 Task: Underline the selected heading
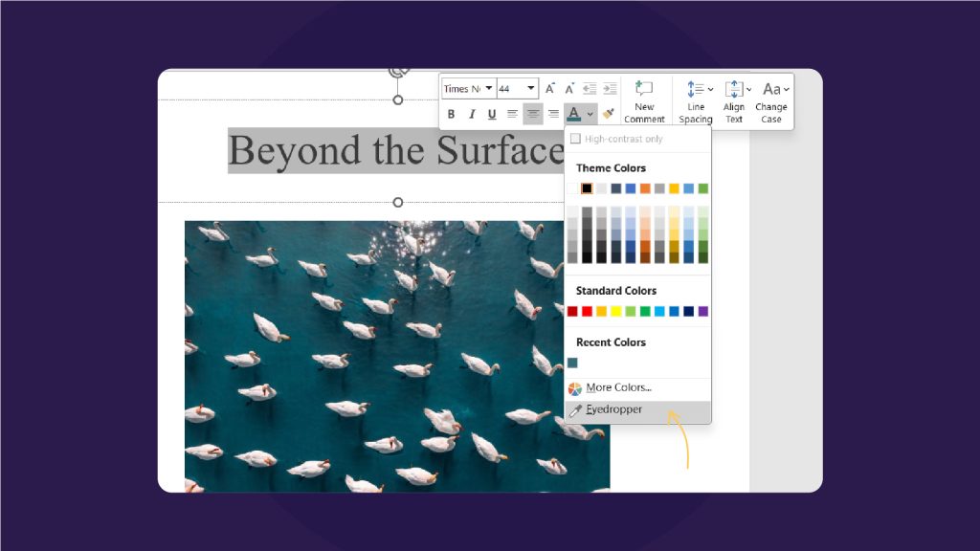point(492,114)
